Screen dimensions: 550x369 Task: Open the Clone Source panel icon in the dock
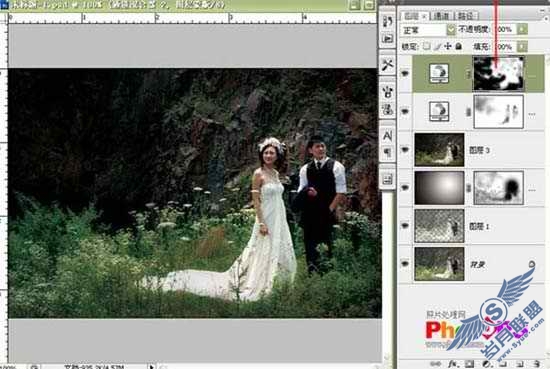click(388, 109)
